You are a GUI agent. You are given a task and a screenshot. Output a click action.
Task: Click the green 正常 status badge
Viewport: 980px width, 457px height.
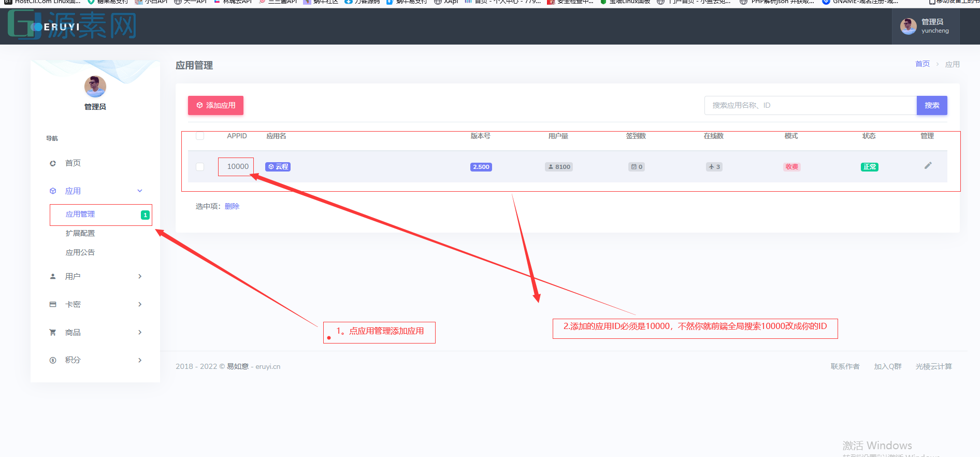pos(869,167)
